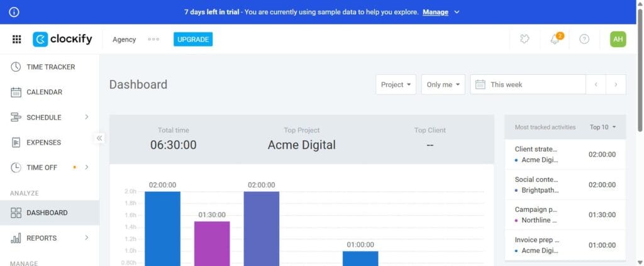Screen dimensions: 644x266
Task: Click the Manage link in banner
Action: click(x=435, y=13)
